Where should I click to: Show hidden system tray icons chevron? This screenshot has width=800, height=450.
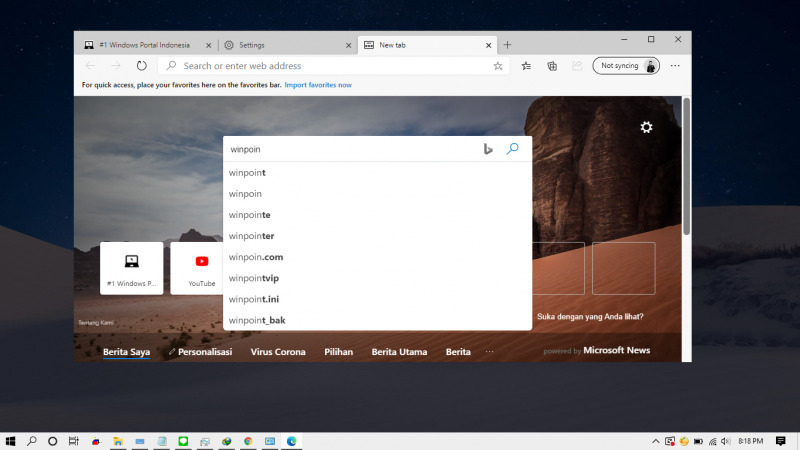point(655,441)
